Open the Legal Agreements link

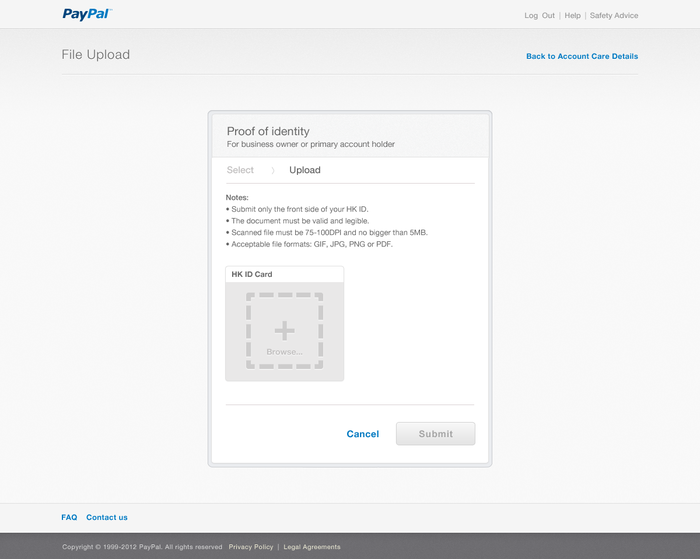(312, 547)
